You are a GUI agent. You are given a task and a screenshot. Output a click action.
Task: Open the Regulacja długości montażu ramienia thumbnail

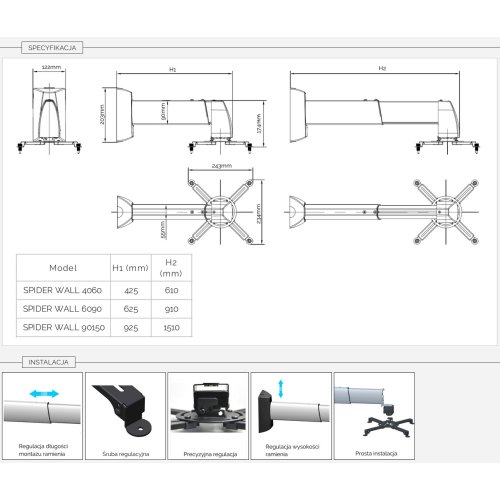point(42,416)
